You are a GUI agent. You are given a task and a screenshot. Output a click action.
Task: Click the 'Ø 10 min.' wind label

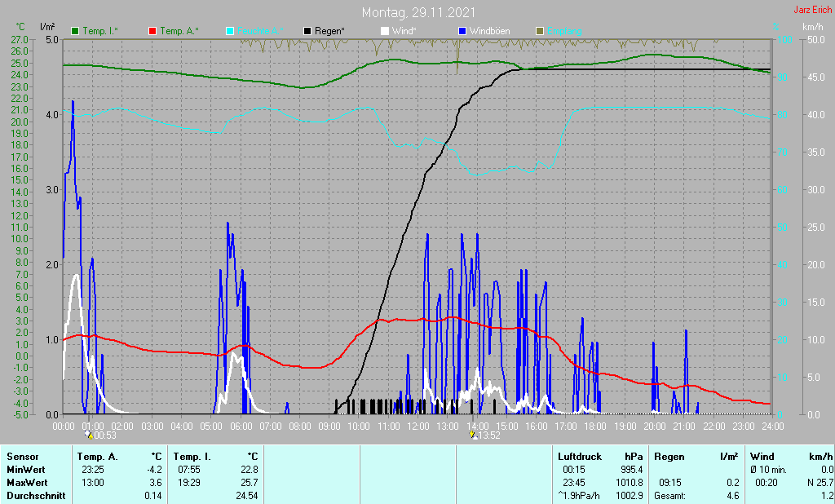[768, 470]
